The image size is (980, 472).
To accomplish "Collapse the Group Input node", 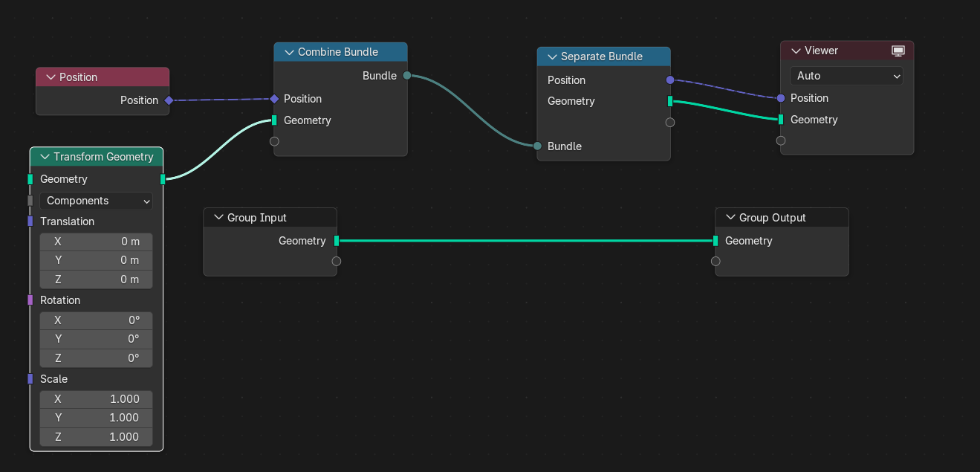I will click(x=218, y=218).
